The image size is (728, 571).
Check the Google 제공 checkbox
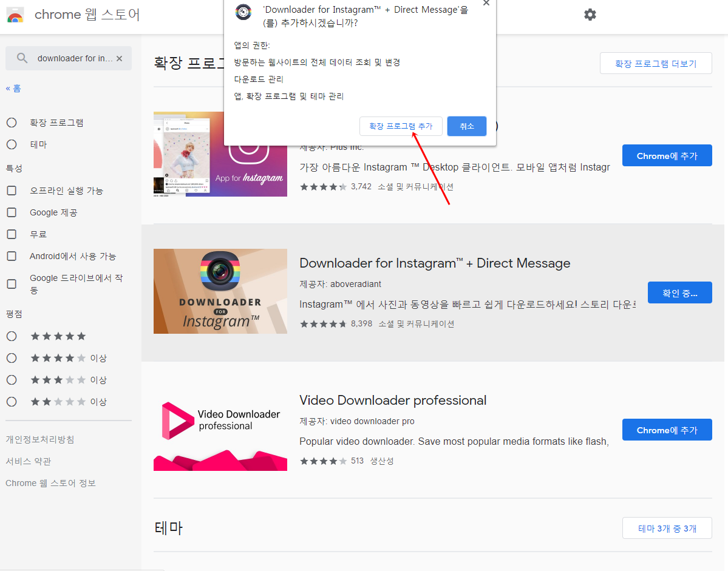coord(12,212)
